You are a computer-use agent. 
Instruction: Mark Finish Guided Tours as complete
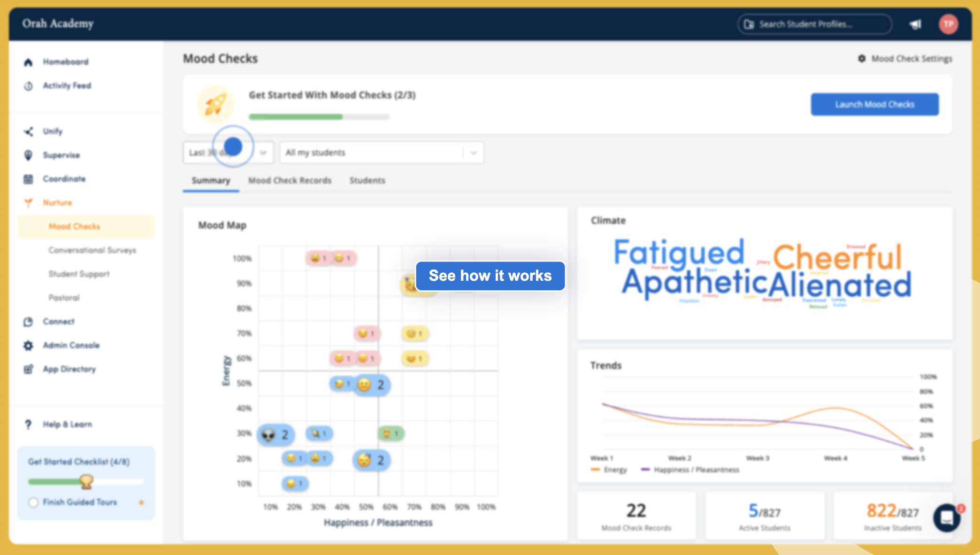pyautogui.click(x=33, y=502)
